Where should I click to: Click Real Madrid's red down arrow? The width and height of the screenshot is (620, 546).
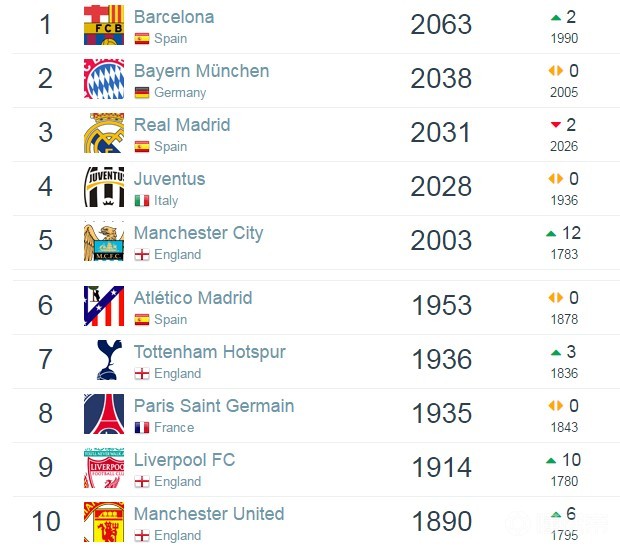(x=556, y=125)
